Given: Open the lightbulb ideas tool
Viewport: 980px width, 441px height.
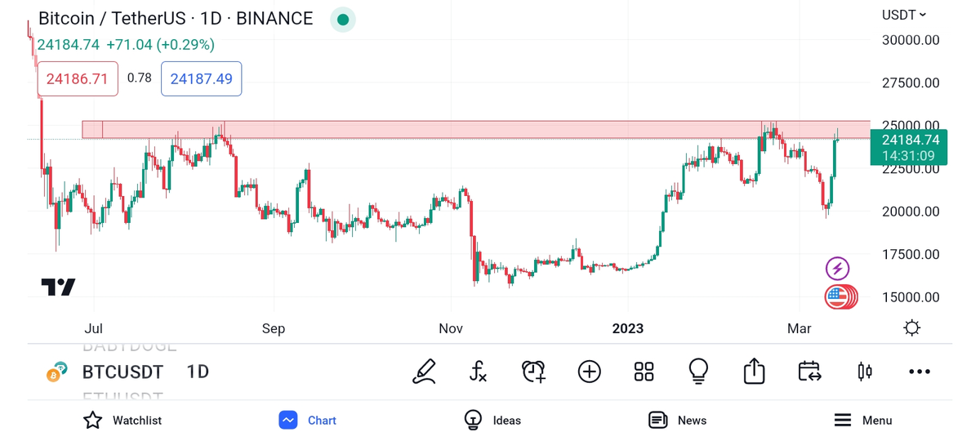Looking at the screenshot, I should tap(698, 372).
